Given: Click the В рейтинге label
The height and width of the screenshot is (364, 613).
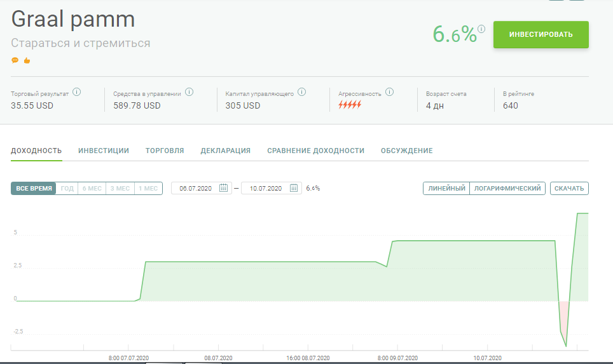Looking at the screenshot, I should tap(518, 94).
